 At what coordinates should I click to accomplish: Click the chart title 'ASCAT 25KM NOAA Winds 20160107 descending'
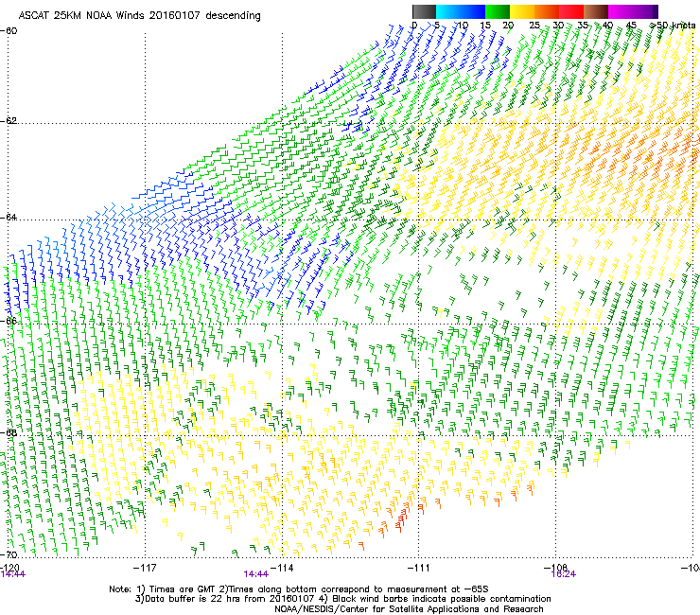pos(139,15)
